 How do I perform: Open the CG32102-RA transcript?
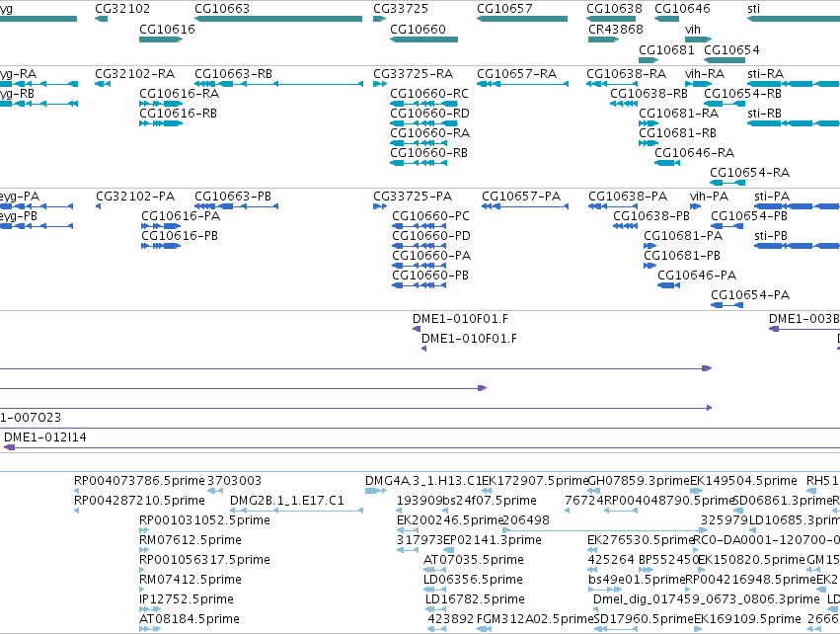[103, 84]
